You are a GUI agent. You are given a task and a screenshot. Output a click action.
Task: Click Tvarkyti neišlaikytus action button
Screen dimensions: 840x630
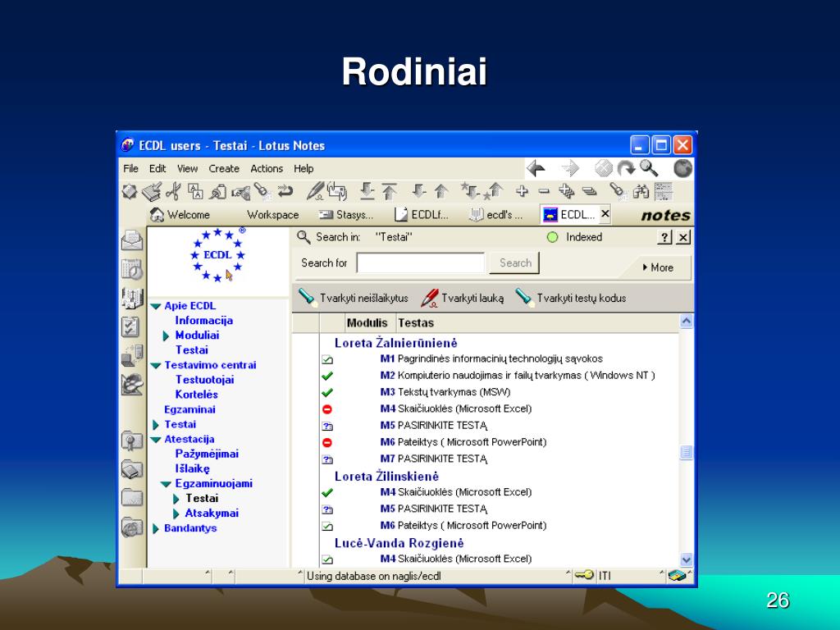(354, 298)
